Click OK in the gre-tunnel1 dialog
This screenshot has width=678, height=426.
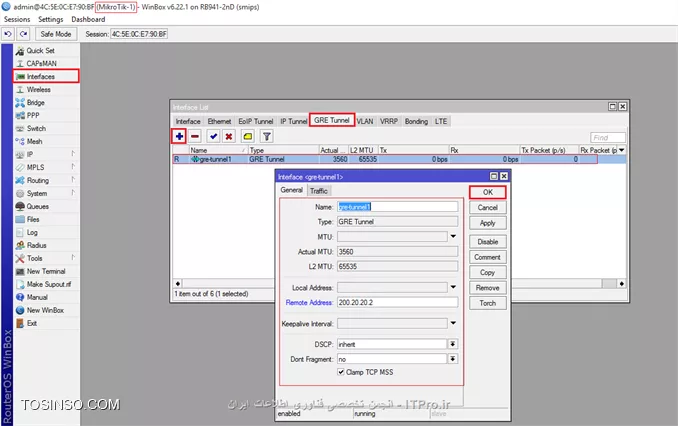pos(488,192)
